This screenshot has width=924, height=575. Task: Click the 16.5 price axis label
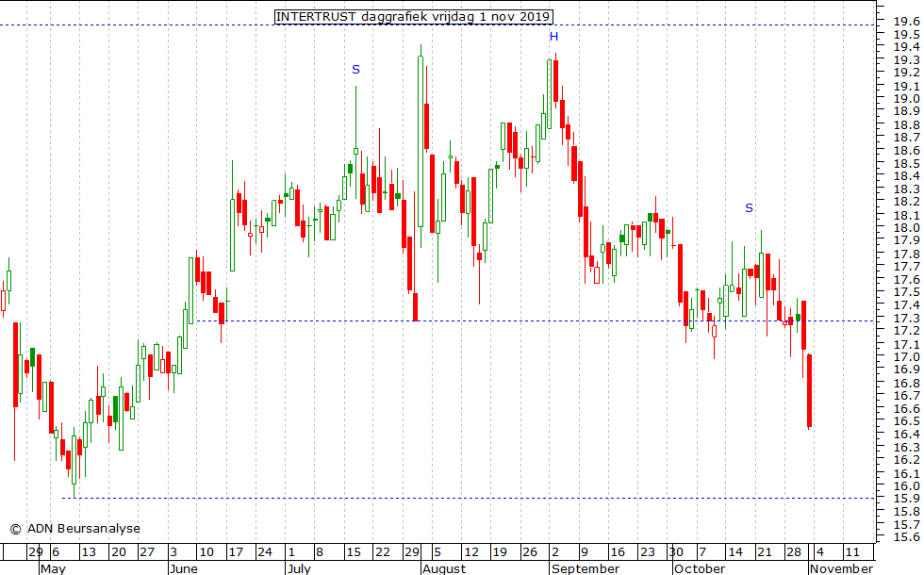point(906,421)
